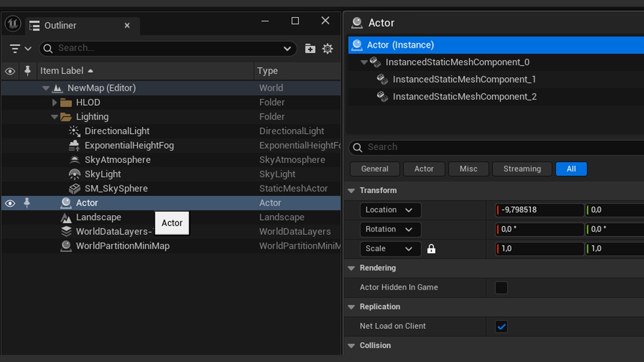Click the SkyLight row icon

tap(74, 174)
